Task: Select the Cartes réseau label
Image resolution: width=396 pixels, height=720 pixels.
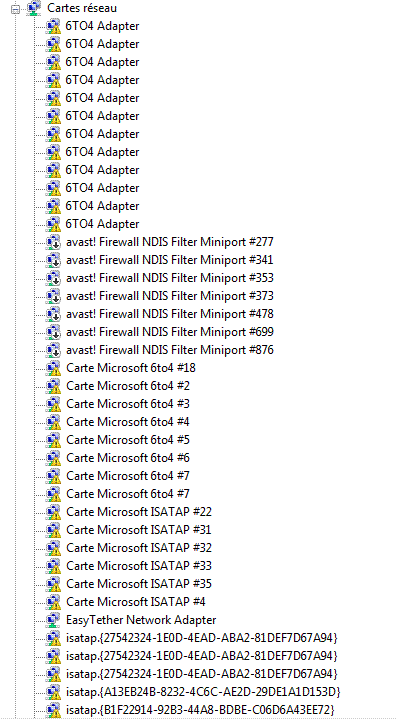Action: click(82, 8)
